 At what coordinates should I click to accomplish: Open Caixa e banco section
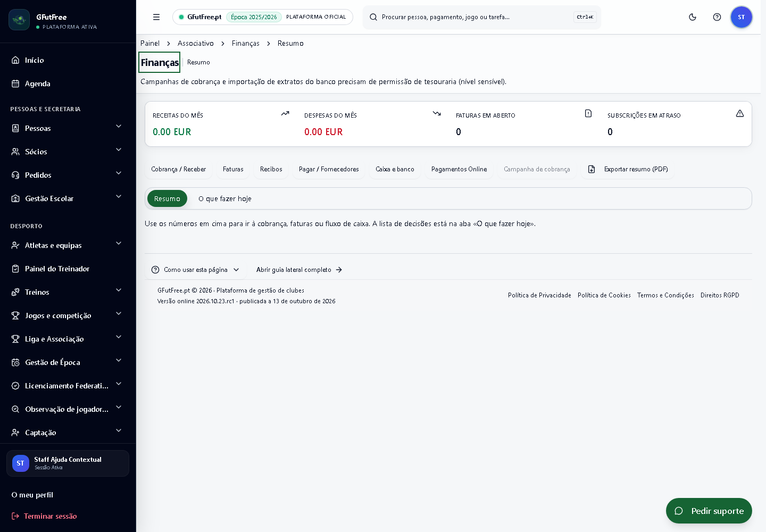pos(395,169)
